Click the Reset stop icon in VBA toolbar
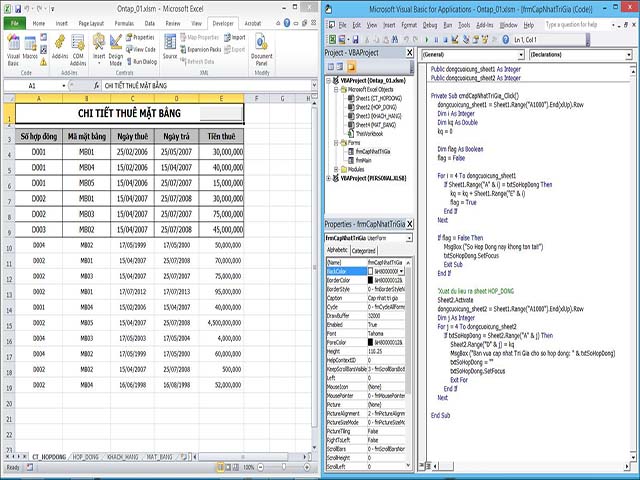Viewport: 640px width, 480px height. point(445,40)
